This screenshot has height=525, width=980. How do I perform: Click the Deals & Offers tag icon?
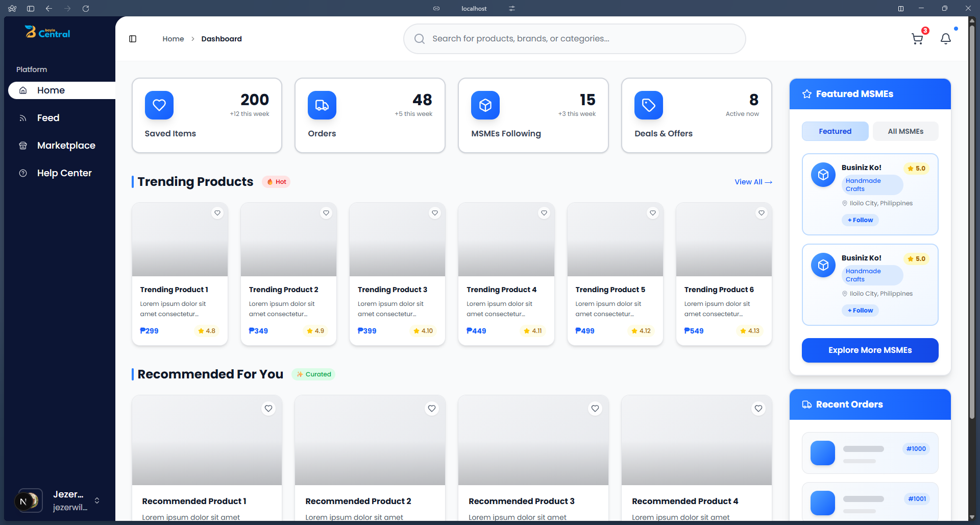[x=649, y=105]
